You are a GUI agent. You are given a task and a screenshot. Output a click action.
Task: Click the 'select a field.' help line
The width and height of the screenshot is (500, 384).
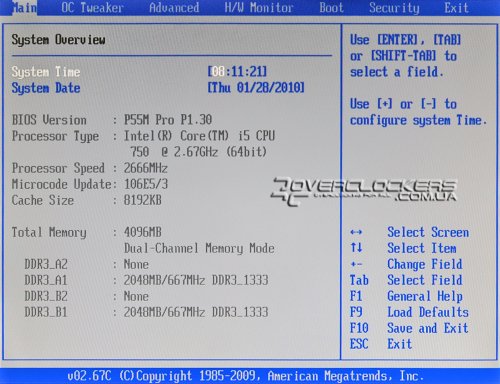397,72
